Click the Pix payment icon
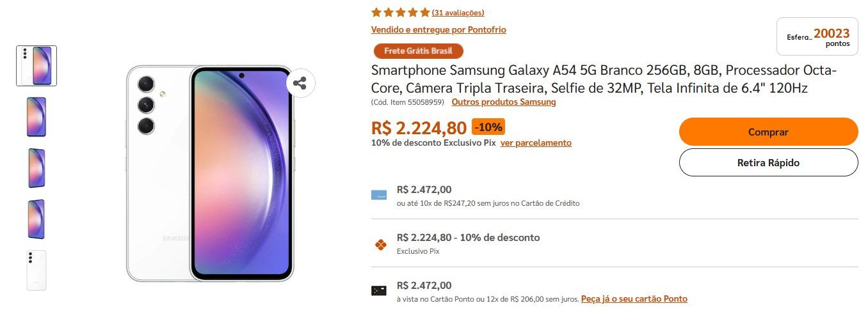Viewport: 868px width, 310px height. click(380, 244)
